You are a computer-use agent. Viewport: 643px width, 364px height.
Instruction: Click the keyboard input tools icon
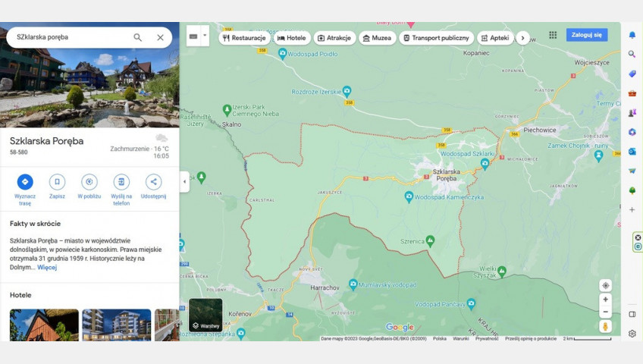pyautogui.click(x=193, y=36)
